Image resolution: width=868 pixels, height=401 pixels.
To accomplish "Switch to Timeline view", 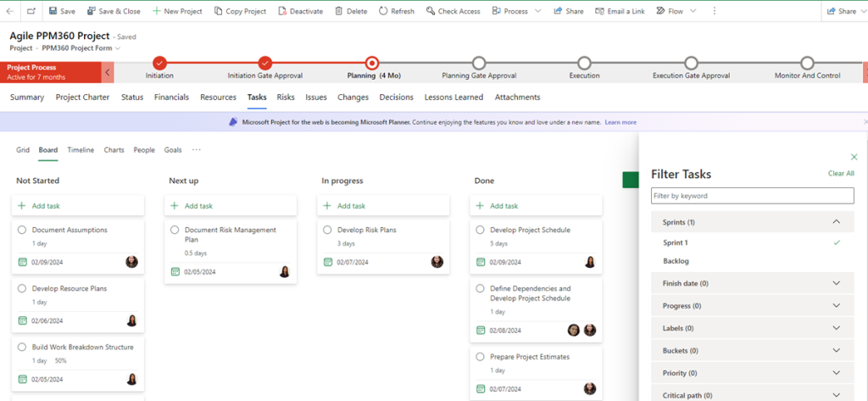I will tap(81, 149).
